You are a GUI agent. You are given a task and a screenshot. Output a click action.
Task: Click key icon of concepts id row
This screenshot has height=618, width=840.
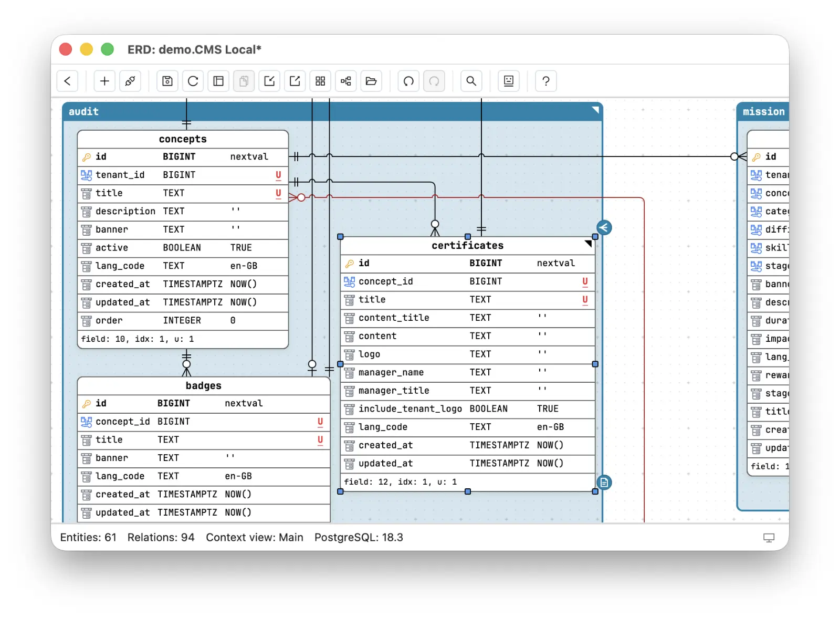point(87,157)
